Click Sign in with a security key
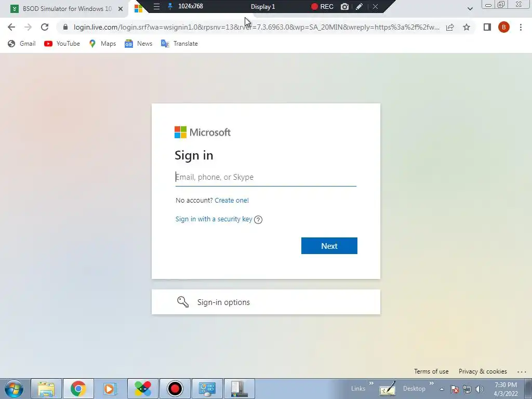The width and height of the screenshot is (532, 399). tap(214, 219)
